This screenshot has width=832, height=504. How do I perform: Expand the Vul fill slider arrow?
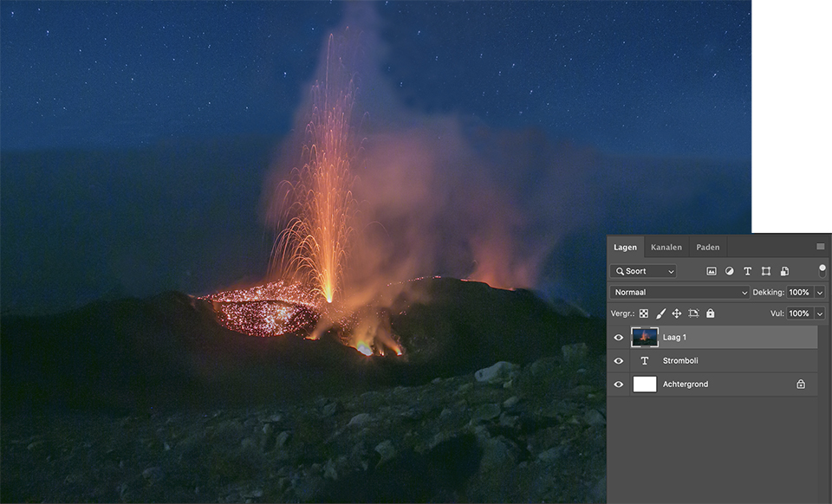tap(820, 313)
